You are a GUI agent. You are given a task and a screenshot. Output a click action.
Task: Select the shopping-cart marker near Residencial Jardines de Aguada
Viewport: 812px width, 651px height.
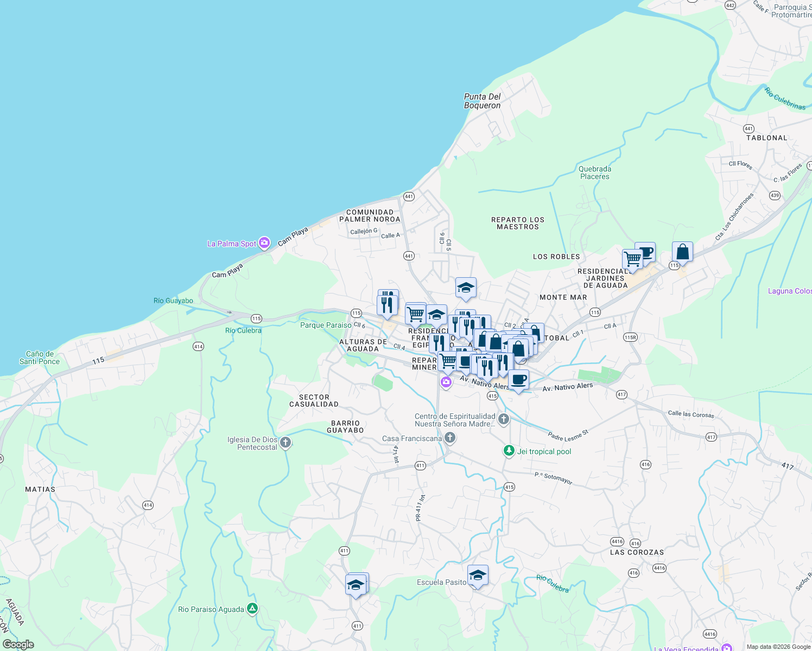632,259
